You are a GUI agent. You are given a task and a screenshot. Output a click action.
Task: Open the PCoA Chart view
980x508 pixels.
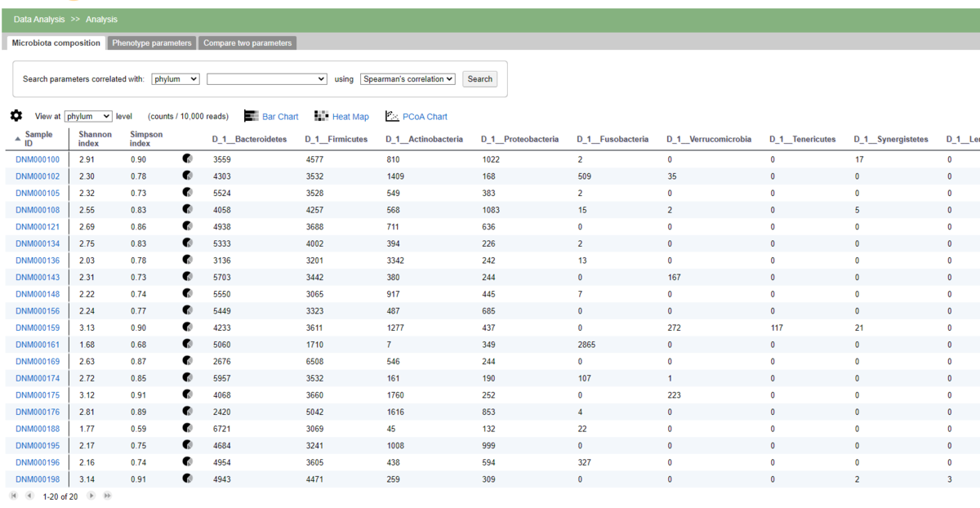tap(416, 117)
